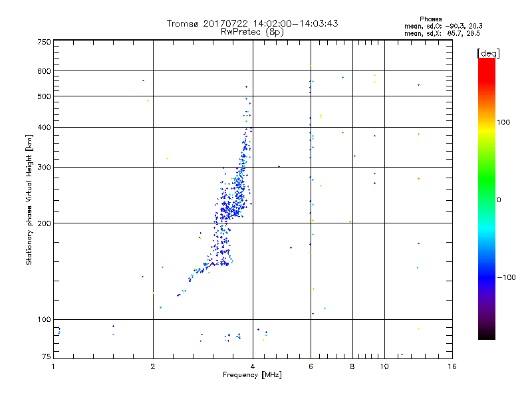This screenshot has width=532, height=399.
Task: Click the x-axis tick label '16'
Action: 452,366
